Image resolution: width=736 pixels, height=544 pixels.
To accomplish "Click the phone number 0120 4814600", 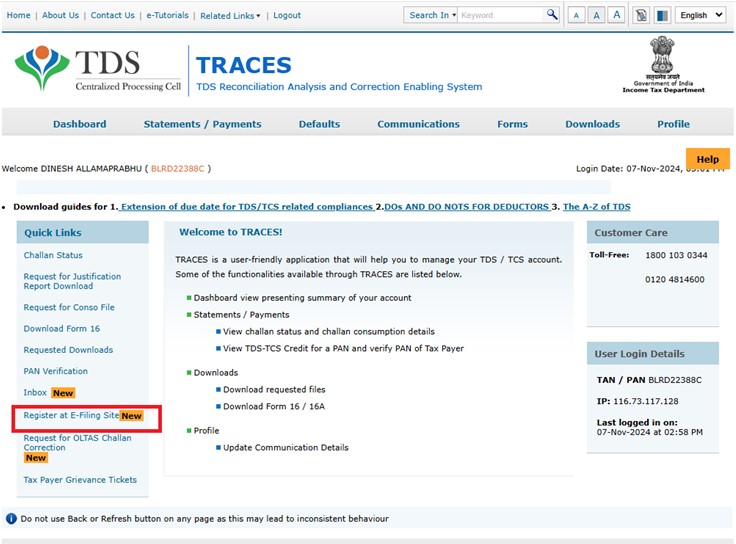I will click(x=675, y=279).
